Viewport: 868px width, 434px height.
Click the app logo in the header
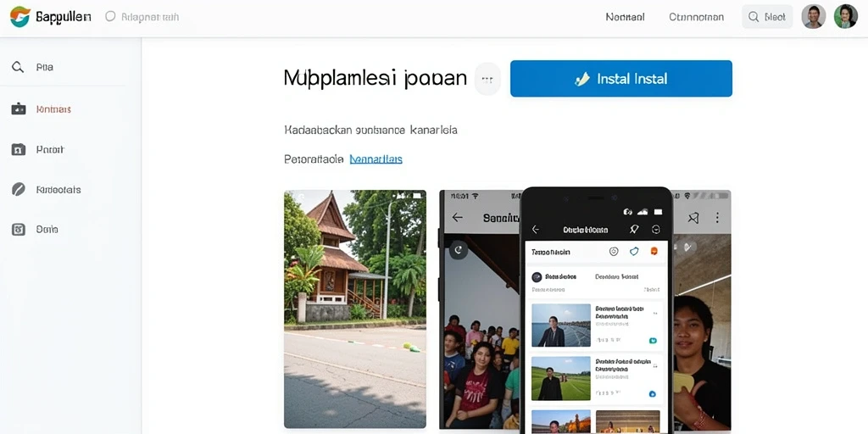pos(20,17)
